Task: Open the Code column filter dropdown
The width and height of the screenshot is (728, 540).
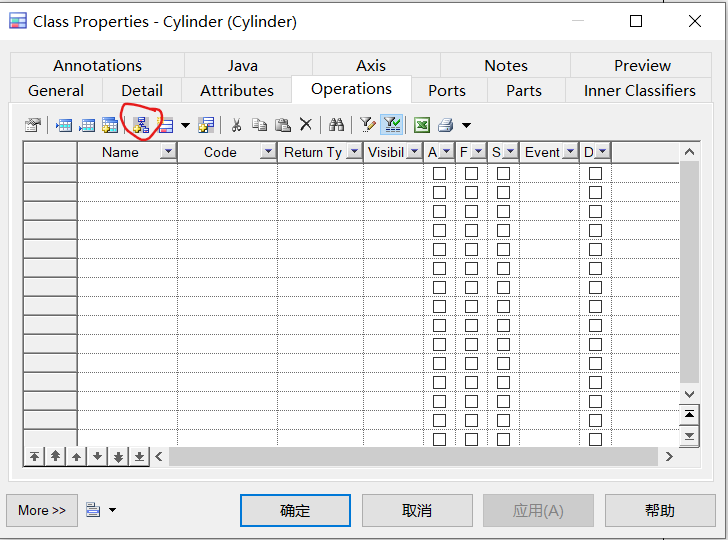Action: click(268, 152)
